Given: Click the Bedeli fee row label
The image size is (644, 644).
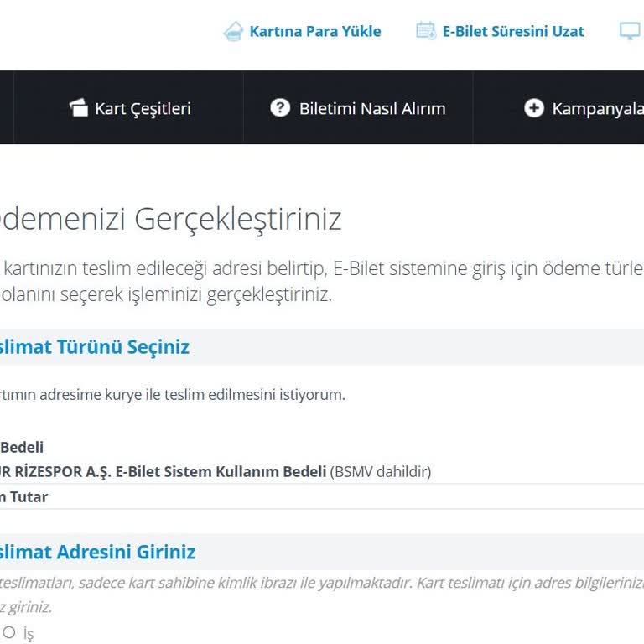Looking at the screenshot, I should (22, 447).
